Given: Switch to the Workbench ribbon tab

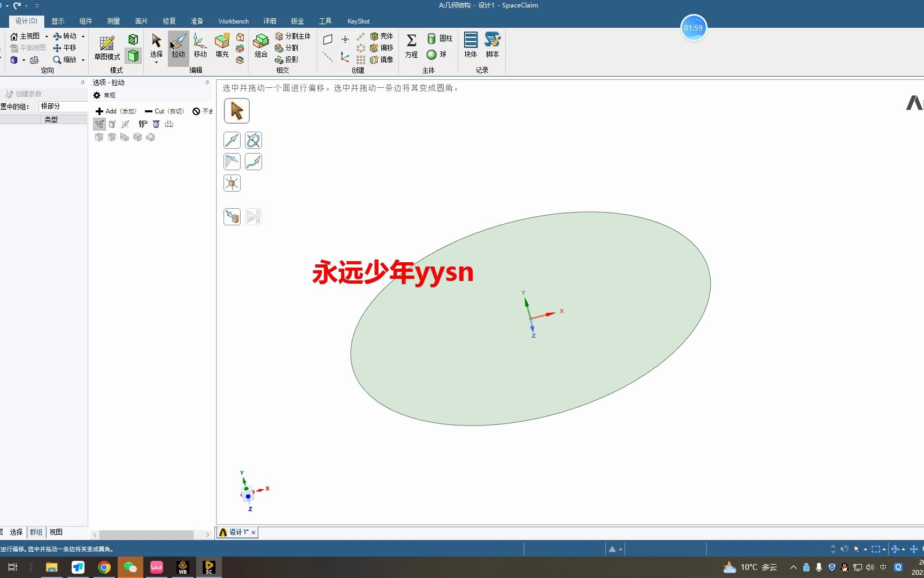Looking at the screenshot, I should tap(233, 21).
